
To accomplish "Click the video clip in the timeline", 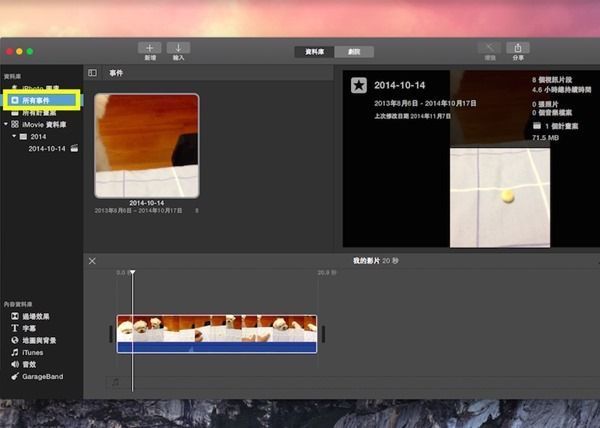I will [216, 333].
